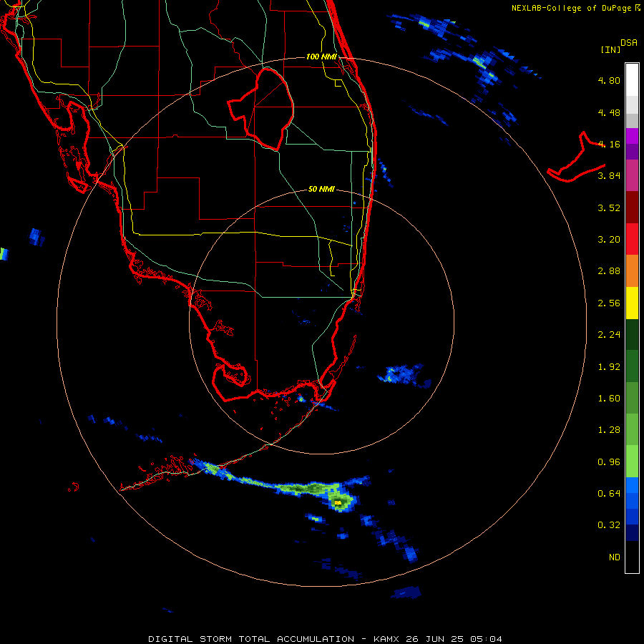
Task: Click the 4.48 legend value
Action: pos(609,112)
